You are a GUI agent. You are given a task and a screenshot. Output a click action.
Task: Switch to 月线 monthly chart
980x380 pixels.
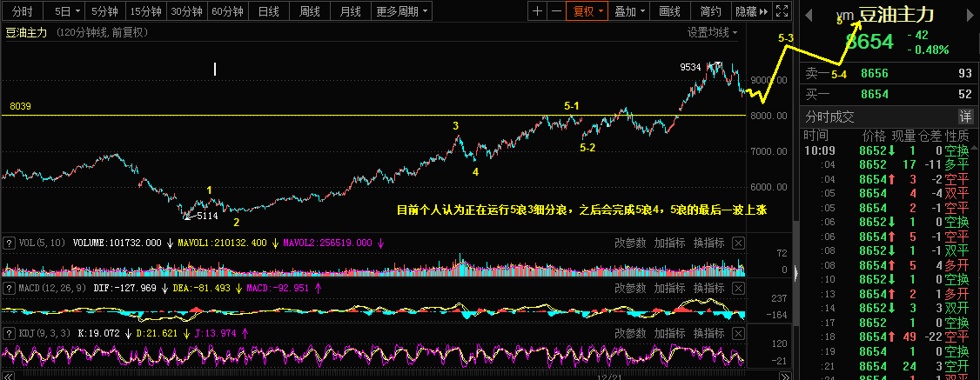pyautogui.click(x=351, y=11)
